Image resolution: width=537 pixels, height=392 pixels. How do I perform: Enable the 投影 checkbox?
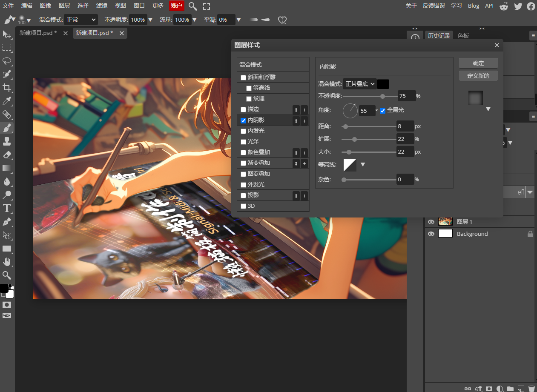point(243,195)
